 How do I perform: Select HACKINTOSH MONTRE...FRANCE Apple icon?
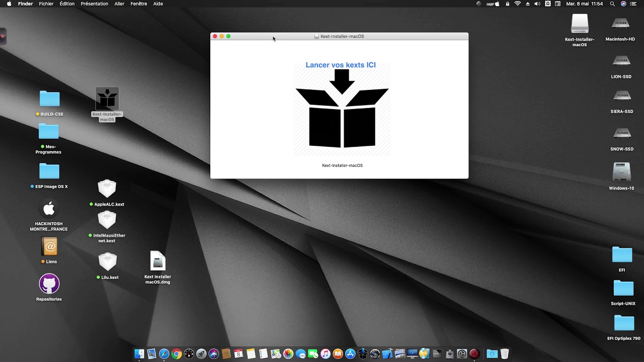[49, 209]
